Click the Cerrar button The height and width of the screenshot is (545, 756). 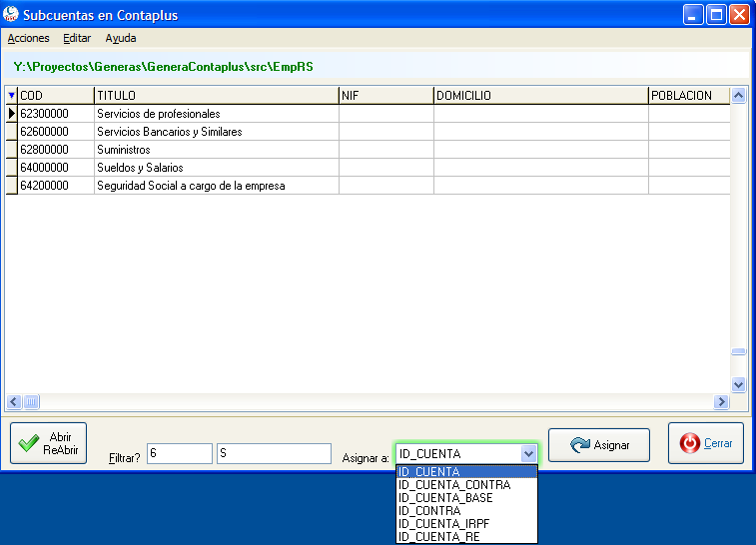click(706, 443)
